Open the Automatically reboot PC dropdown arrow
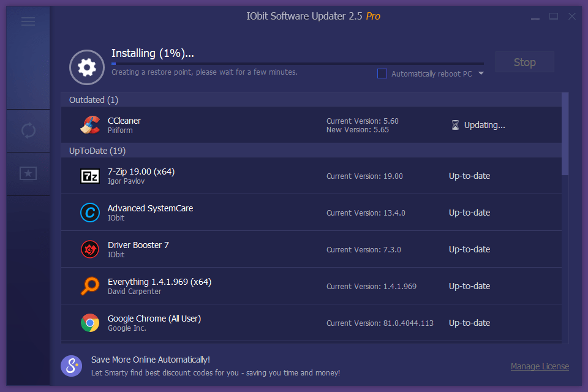Image resolution: width=588 pixels, height=392 pixels. coord(481,73)
